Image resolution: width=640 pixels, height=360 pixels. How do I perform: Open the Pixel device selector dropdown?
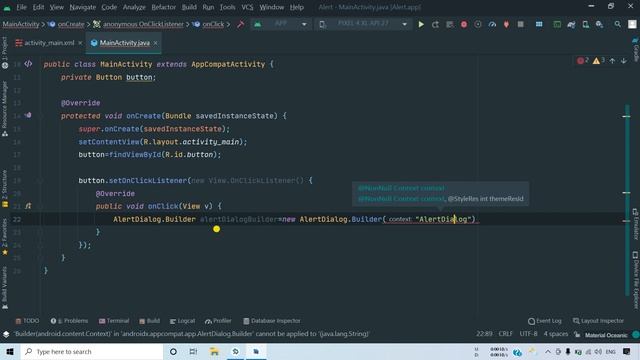click(x=363, y=24)
